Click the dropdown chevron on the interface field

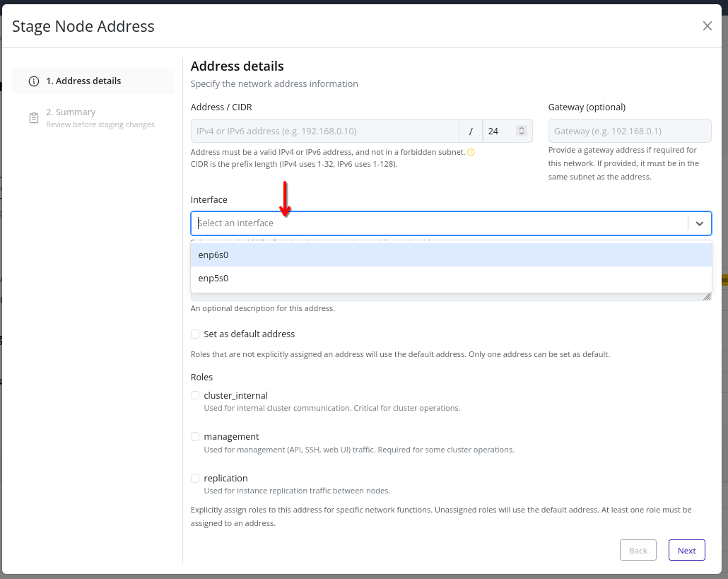700,223
